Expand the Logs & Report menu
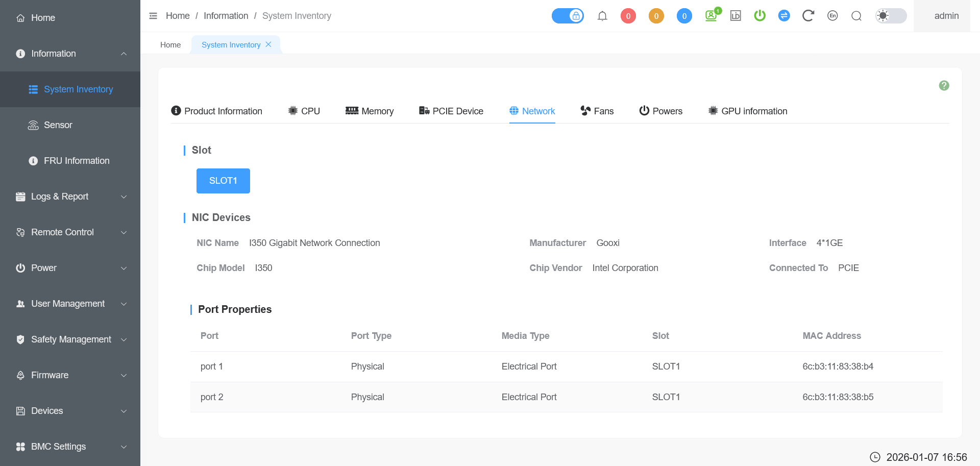Viewport: 980px width, 466px height. (x=70, y=197)
